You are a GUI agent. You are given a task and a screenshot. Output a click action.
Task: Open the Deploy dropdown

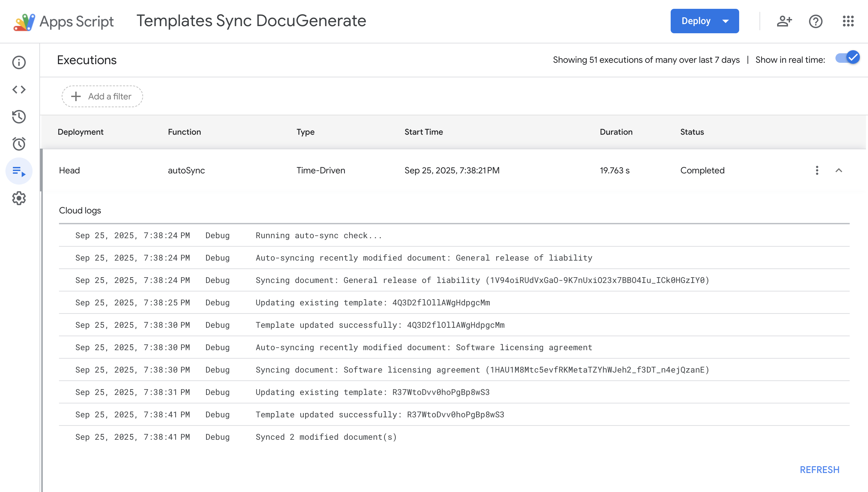point(705,21)
